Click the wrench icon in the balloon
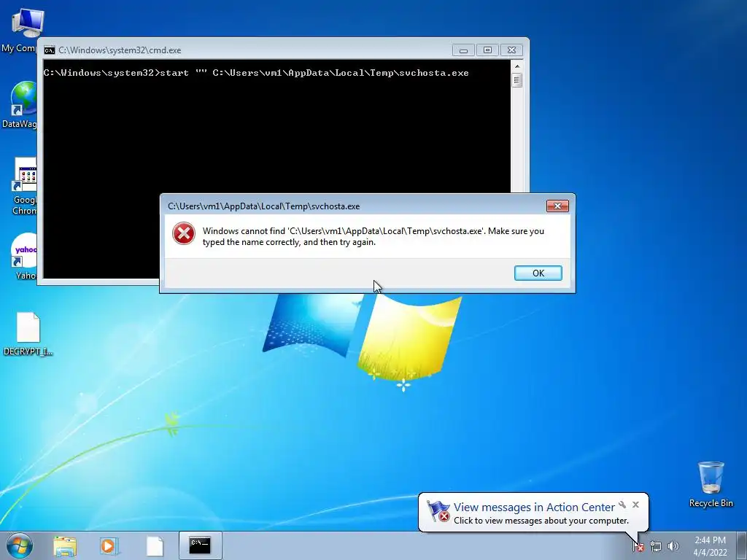The width and height of the screenshot is (747, 560). point(622,505)
